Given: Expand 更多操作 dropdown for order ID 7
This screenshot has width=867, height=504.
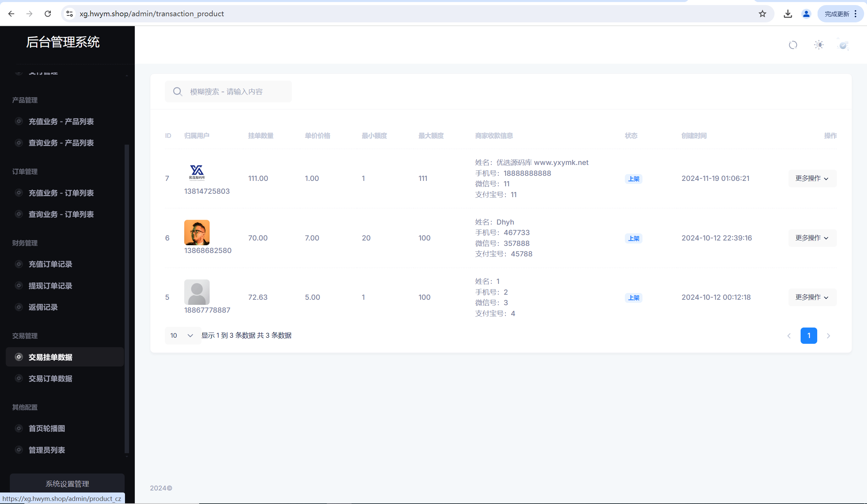Looking at the screenshot, I should click(x=812, y=178).
